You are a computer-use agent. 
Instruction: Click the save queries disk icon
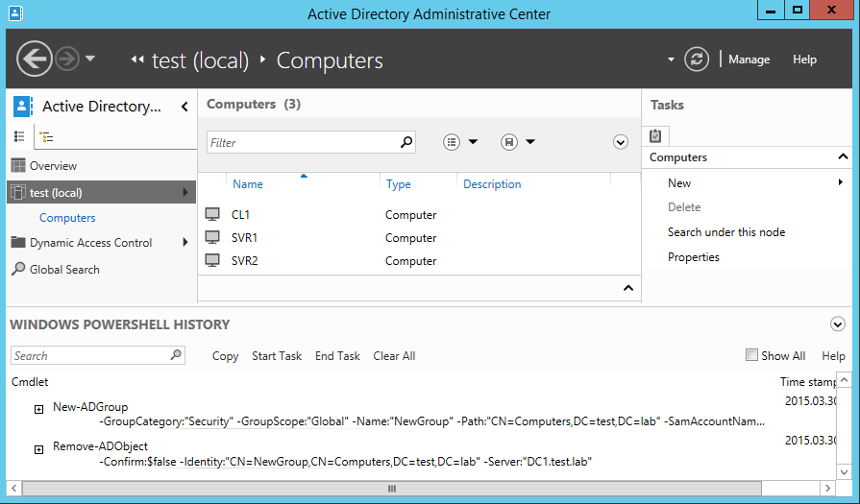click(x=509, y=142)
